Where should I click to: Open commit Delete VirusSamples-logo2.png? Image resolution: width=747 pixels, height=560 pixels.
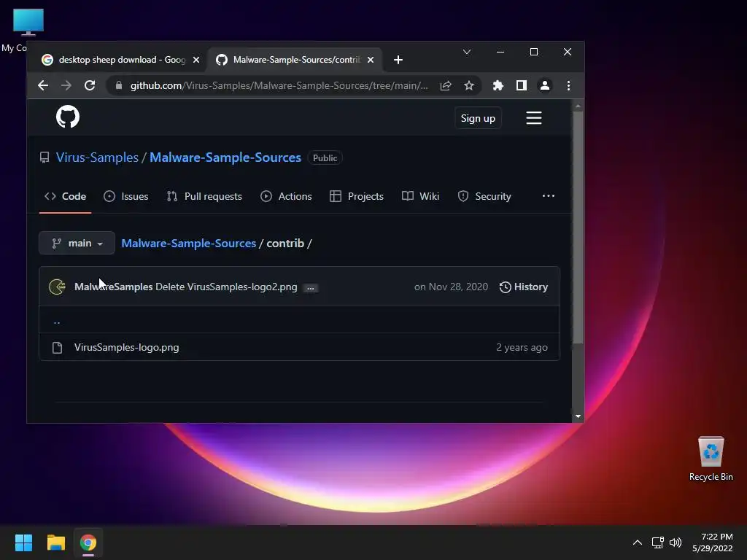click(x=226, y=287)
